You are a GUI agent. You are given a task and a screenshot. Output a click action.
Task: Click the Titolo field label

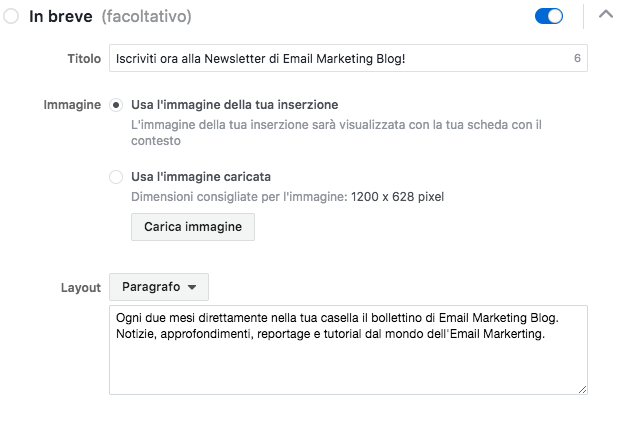tap(84, 59)
